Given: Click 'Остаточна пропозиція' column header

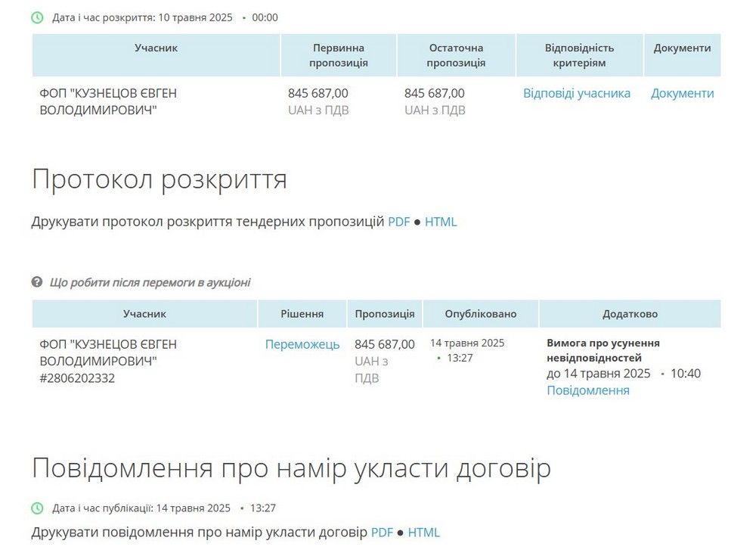Looking at the screenshot, I should [456, 55].
